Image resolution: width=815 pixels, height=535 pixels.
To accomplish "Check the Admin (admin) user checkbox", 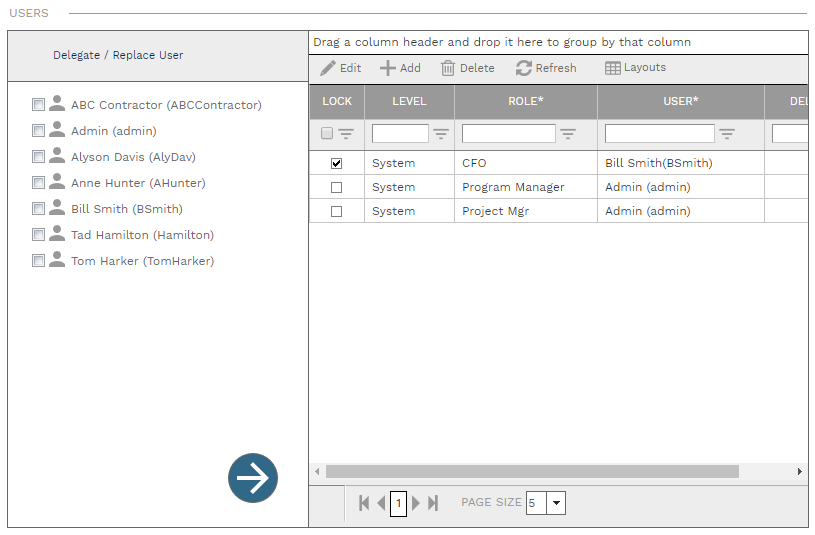I will (x=38, y=131).
